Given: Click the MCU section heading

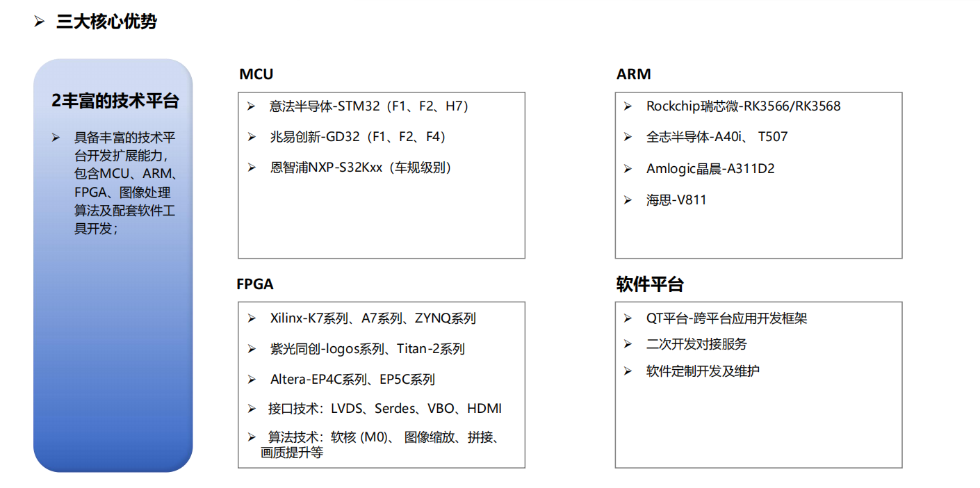Looking at the screenshot, I should click(x=256, y=74).
